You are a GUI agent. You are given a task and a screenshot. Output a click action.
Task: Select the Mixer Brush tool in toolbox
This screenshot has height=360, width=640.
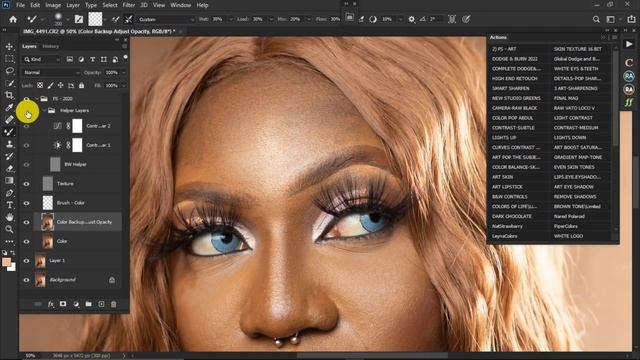(9, 132)
